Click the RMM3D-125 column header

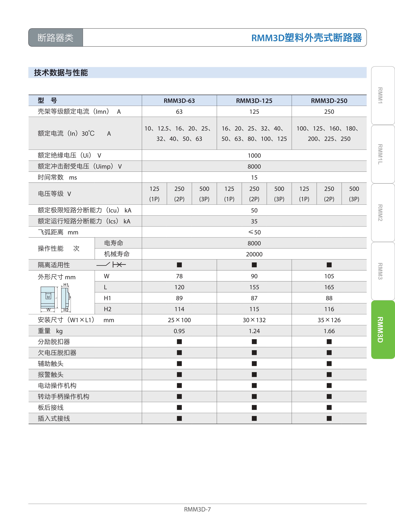254,101
